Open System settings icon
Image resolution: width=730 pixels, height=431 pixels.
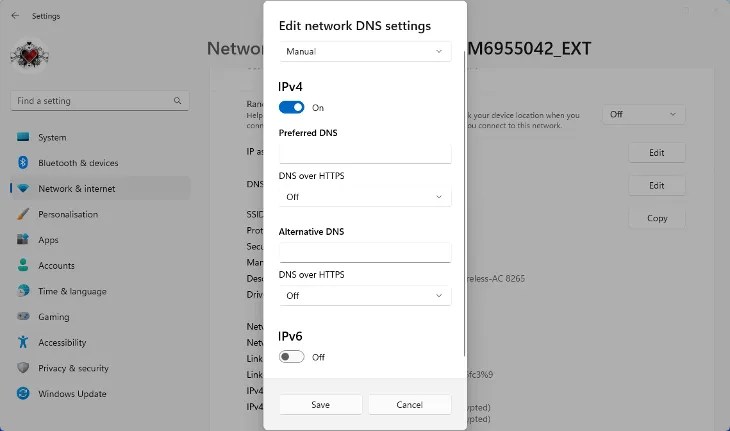23,137
